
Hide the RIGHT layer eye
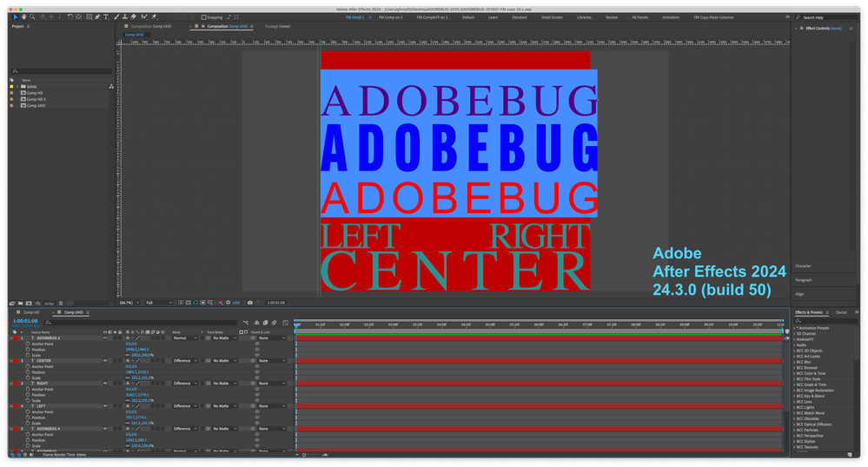(x=105, y=384)
